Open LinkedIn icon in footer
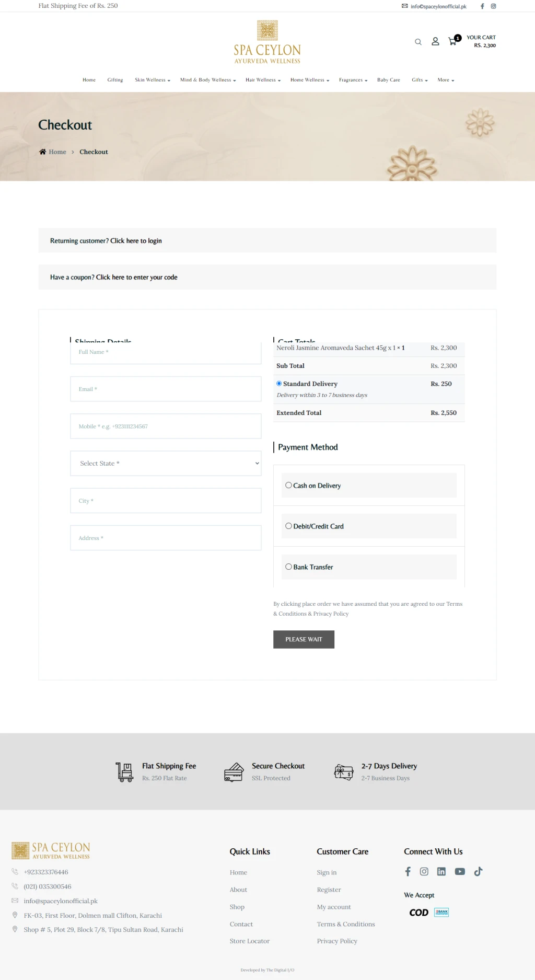The width and height of the screenshot is (535, 980). coord(441,871)
